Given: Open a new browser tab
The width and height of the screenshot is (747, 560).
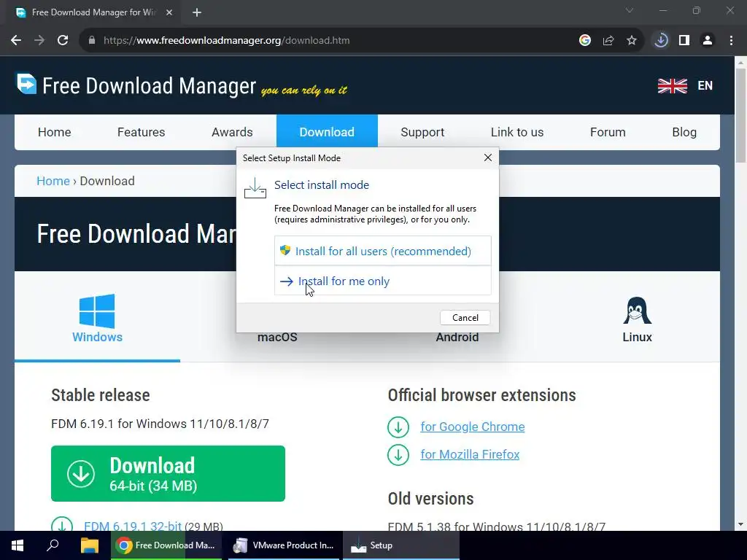Looking at the screenshot, I should 197,12.
